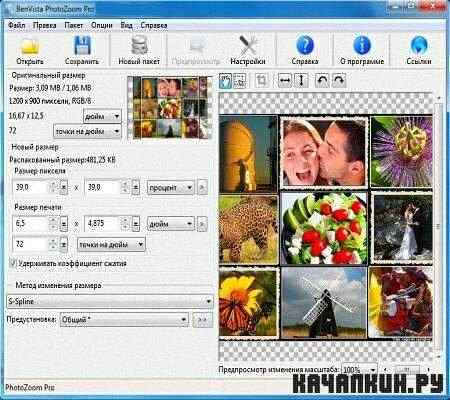
Task: Click the pixel width calculator button
Action: click(x=63, y=188)
